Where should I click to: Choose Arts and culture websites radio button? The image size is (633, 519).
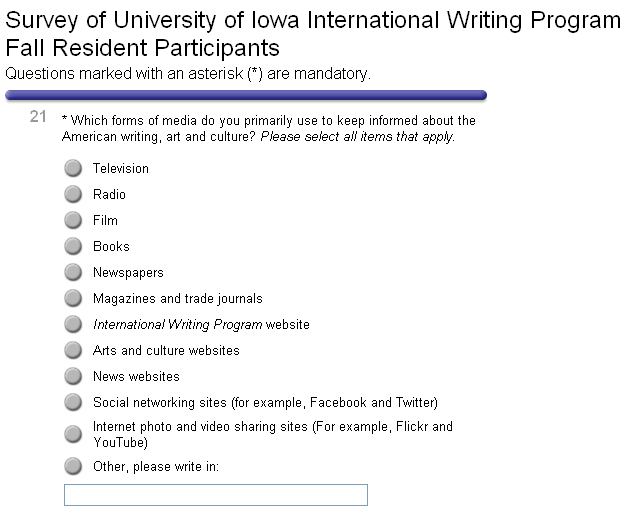coord(73,350)
